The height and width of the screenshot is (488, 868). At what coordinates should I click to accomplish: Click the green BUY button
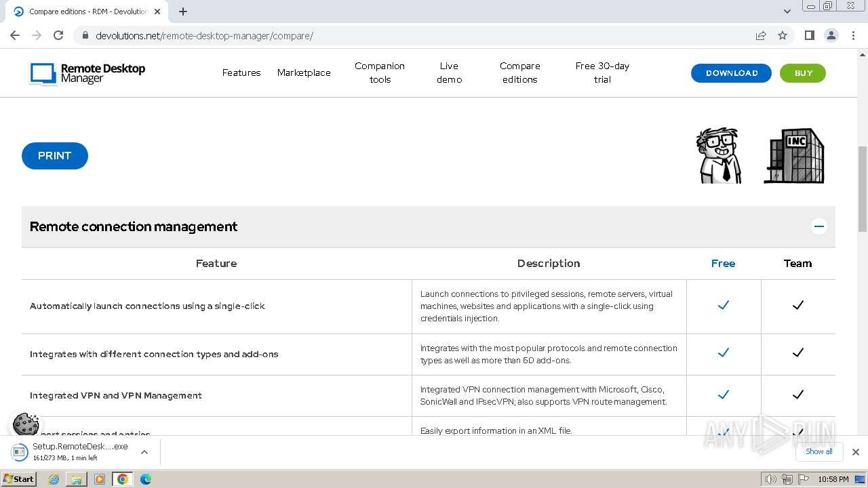click(x=803, y=73)
